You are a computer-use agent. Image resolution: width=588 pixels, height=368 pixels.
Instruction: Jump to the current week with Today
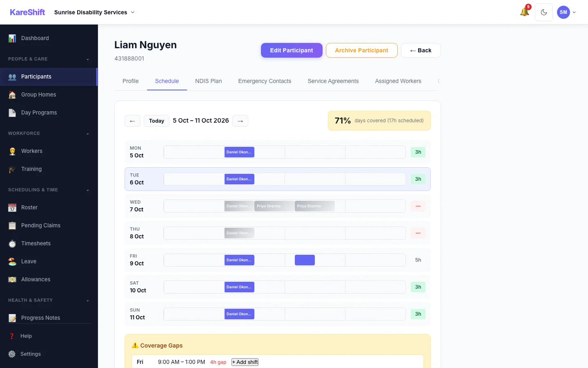[156, 121]
